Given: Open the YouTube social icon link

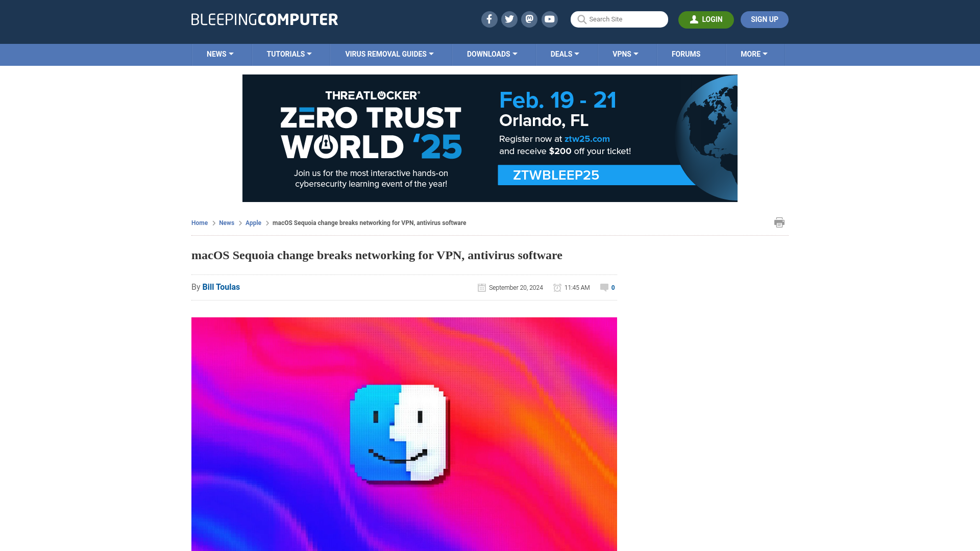Looking at the screenshot, I should tap(550, 19).
